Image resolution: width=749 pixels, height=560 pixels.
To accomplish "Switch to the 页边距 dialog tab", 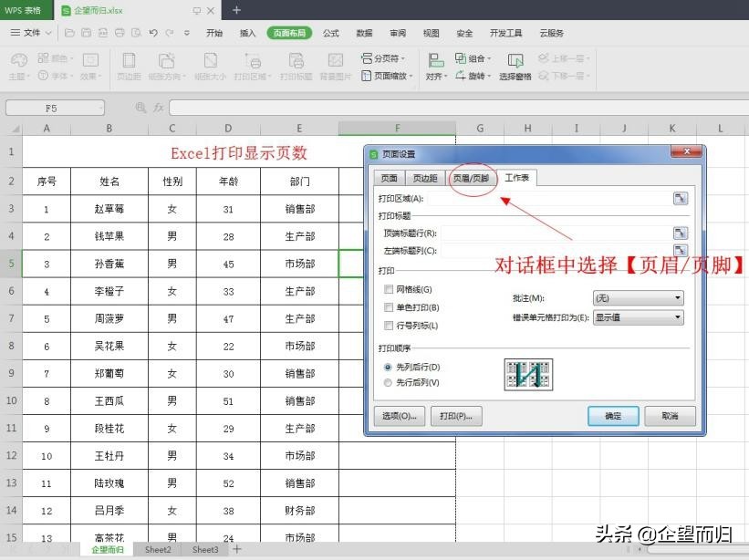I will tap(424, 178).
